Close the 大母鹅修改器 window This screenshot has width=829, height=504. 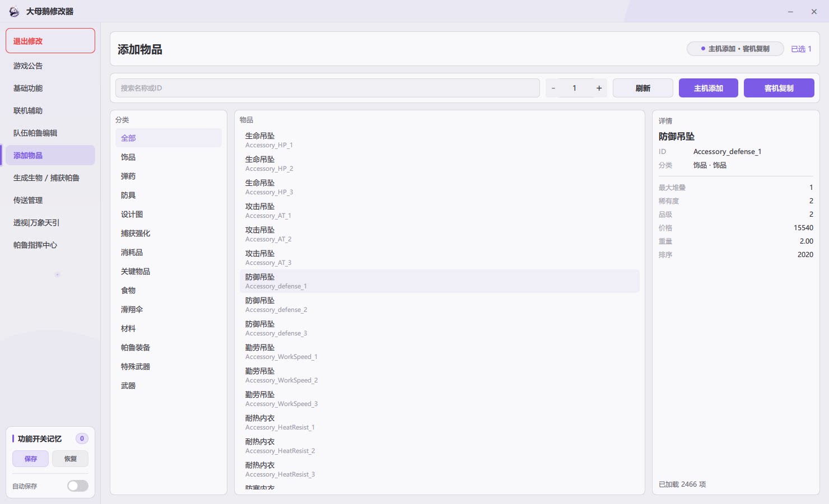tap(814, 12)
